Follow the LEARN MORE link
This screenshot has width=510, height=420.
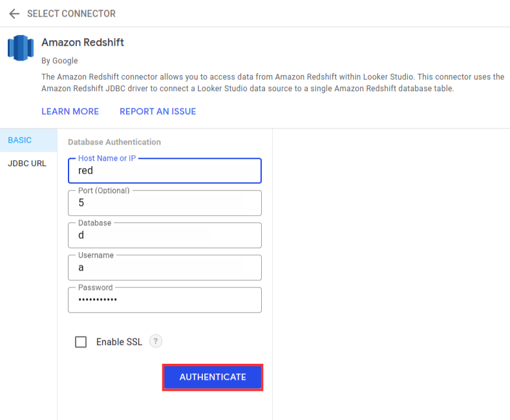70,111
